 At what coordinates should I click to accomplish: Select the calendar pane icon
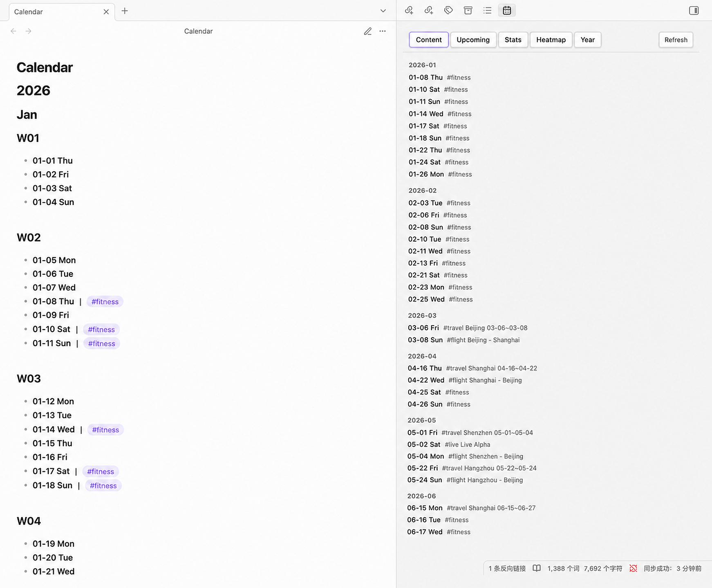tap(507, 11)
